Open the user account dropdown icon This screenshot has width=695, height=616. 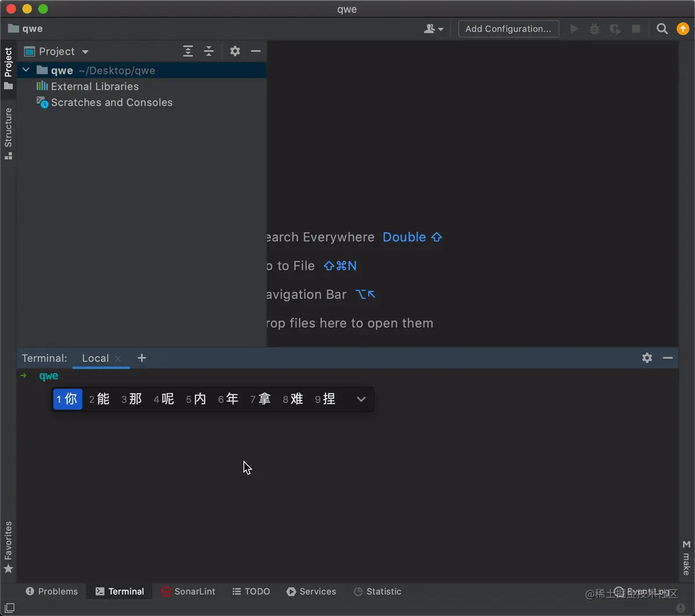[433, 28]
